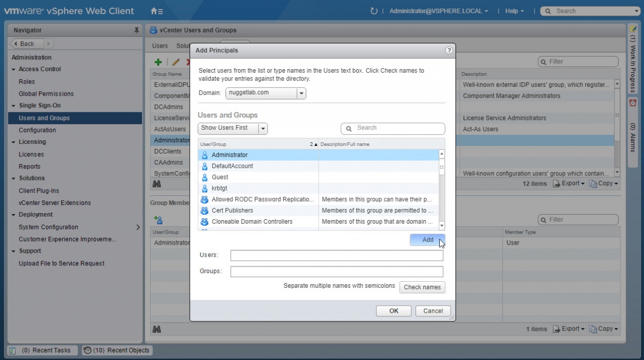
Task: Click the vSphere home menu icon
Action: [x=157, y=11]
